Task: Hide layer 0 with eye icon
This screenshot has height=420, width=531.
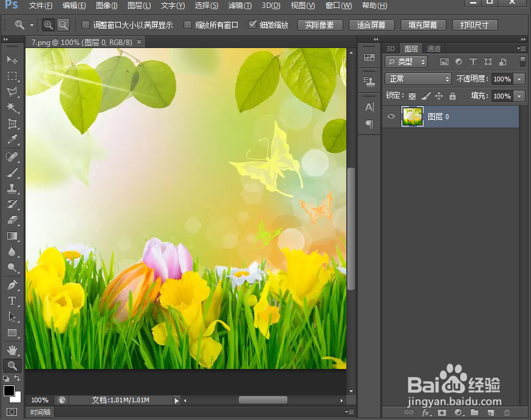Action: 391,116
